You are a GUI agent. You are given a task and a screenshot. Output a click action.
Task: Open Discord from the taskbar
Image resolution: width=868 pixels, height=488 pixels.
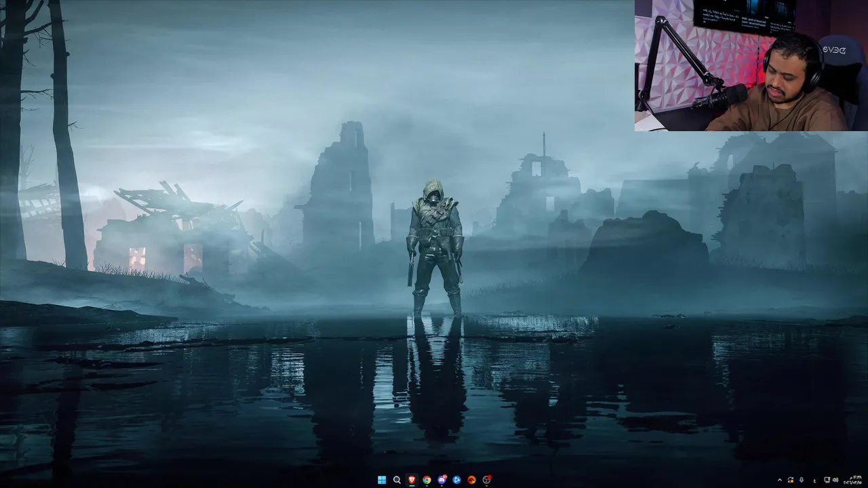coord(441,480)
